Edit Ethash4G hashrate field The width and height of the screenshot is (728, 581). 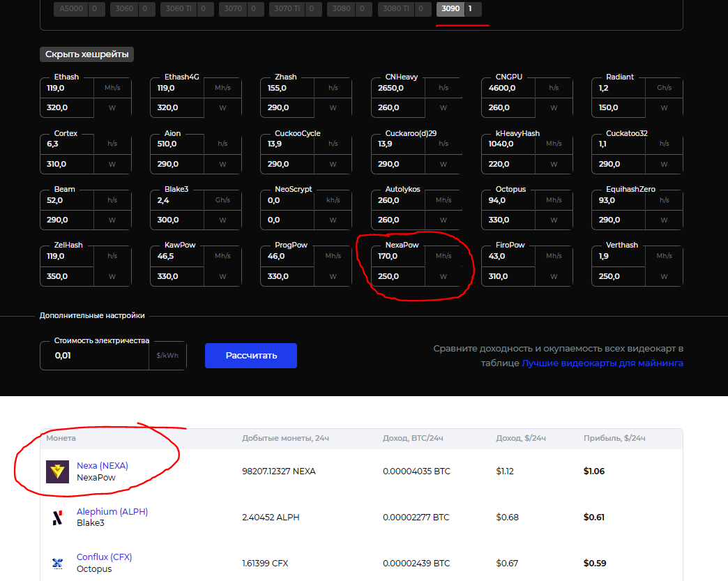coord(177,88)
